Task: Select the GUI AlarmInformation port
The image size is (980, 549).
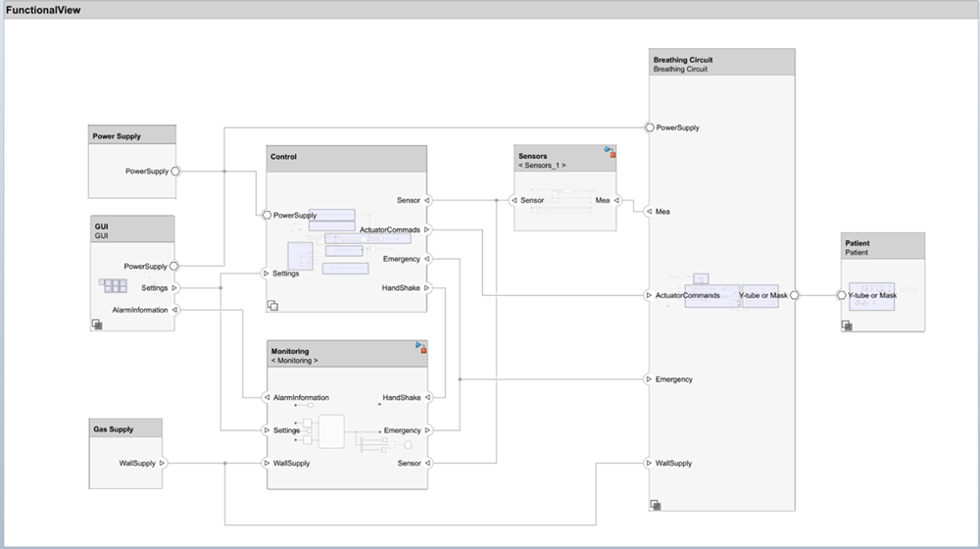Action: (175, 310)
